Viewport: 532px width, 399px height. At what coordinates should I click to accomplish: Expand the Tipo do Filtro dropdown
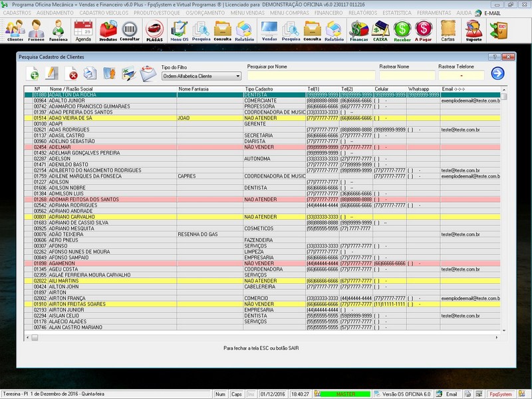pyautogui.click(x=237, y=76)
